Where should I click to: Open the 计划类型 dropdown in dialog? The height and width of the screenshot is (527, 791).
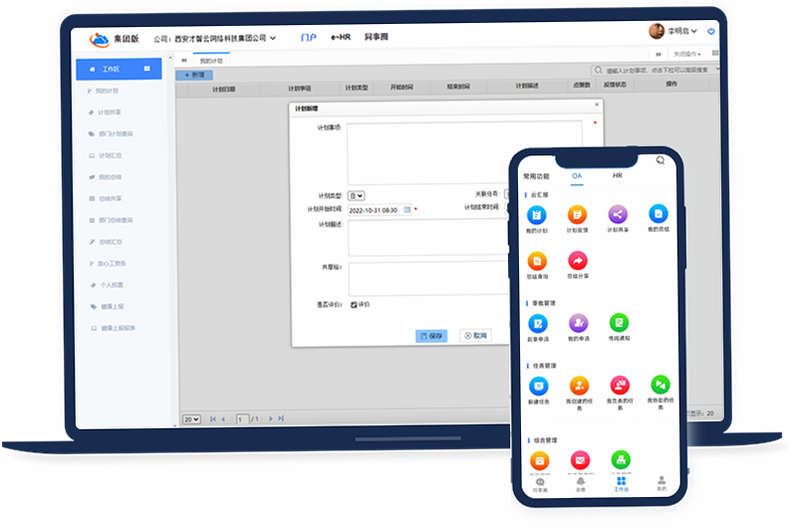[356, 196]
